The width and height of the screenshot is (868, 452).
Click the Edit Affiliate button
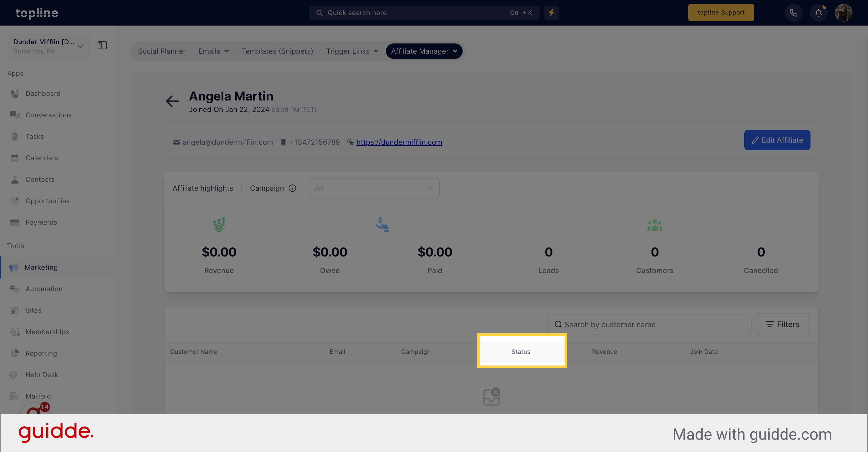777,140
